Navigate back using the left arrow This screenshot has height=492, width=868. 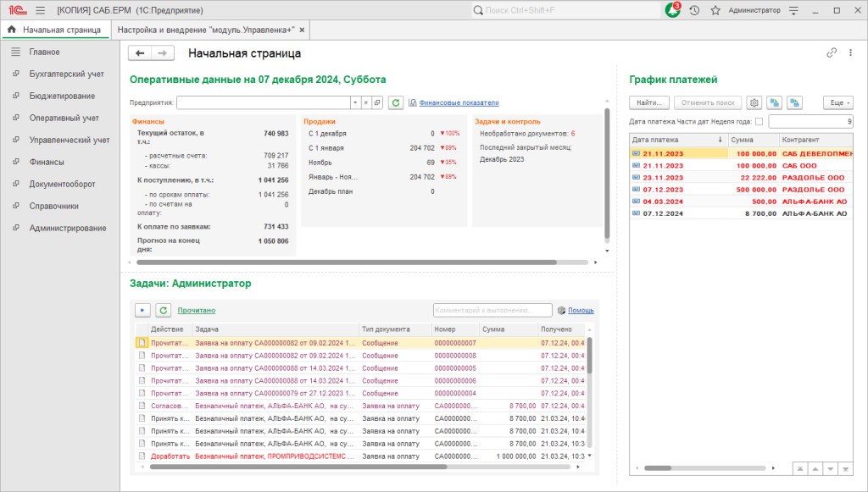pyautogui.click(x=140, y=53)
